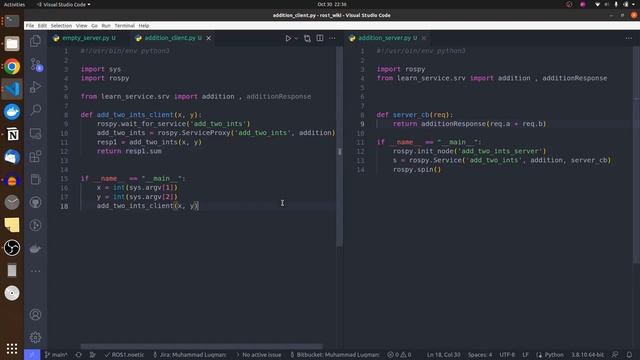Open the Terminal menu

pos(124,25)
